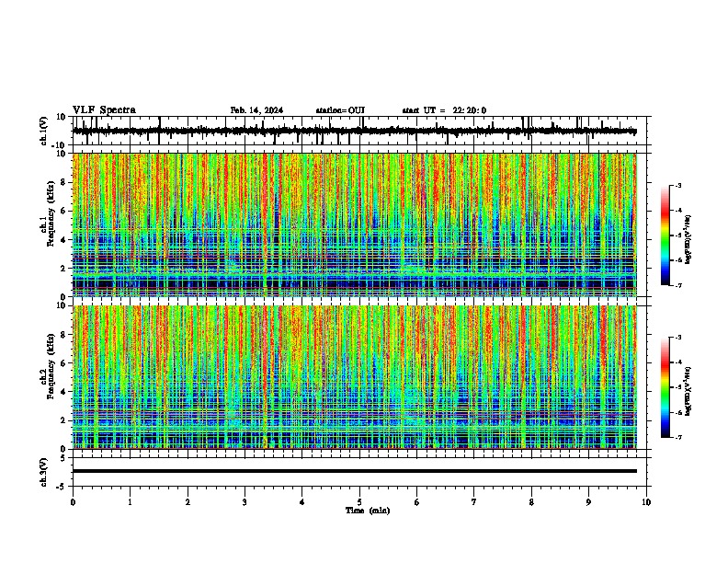Click the '7' tick label on time axis
Screen dimensions: 728x563
[474, 502]
